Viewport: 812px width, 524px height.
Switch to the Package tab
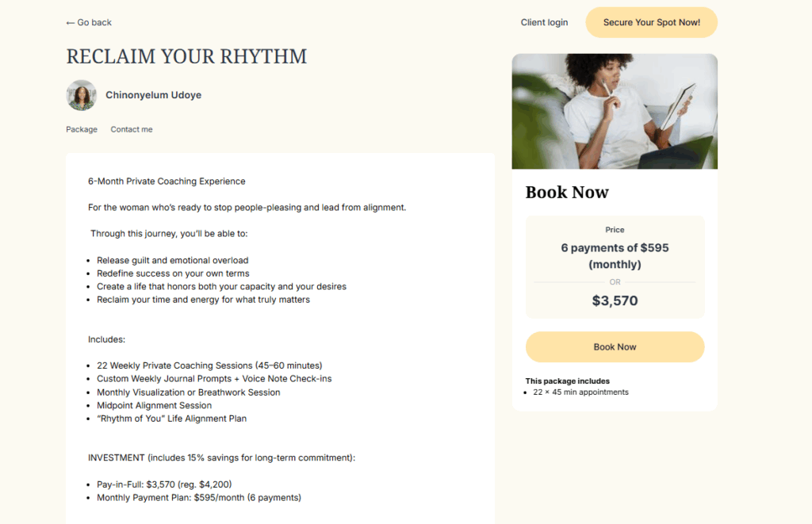[x=82, y=129]
